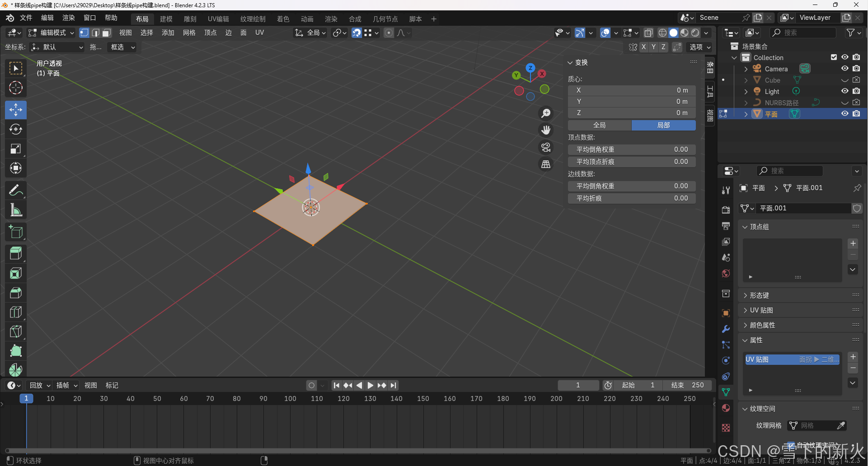The image size is (868, 466).
Task: Open the Edit Mode selector dropdown
Action: point(51,33)
